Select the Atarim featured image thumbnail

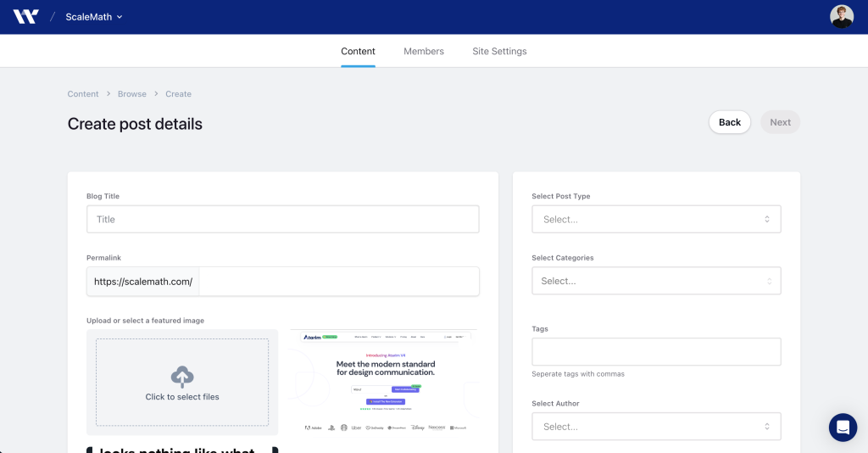click(x=384, y=381)
